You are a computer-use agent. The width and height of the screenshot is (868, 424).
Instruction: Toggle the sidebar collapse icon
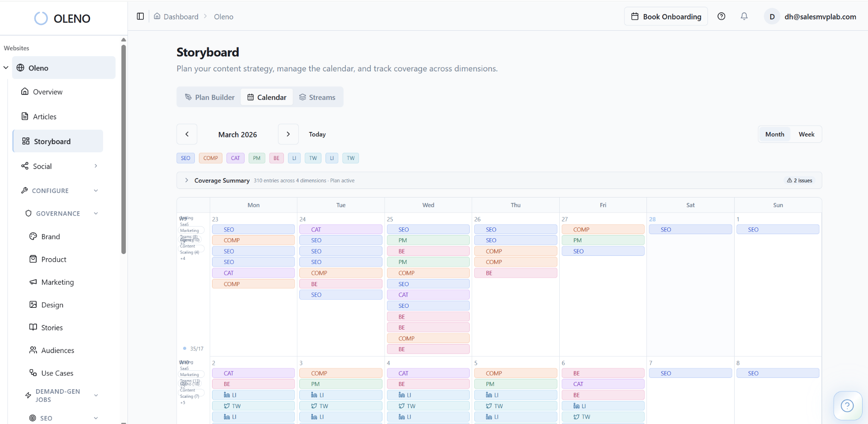pyautogui.click(x=140, y=16)
